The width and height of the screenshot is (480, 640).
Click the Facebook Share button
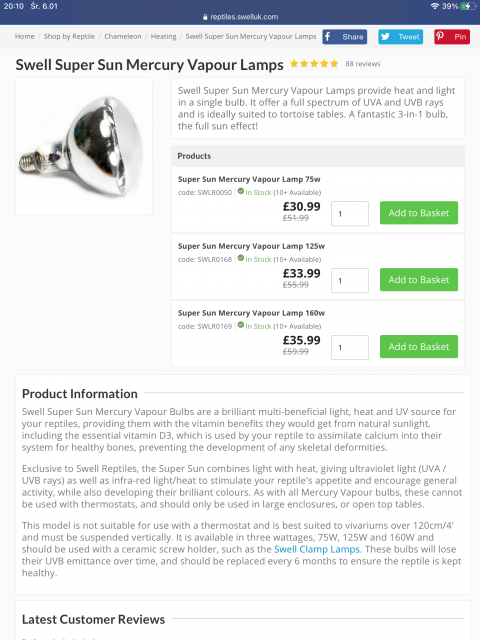click(x=344, y=37)
